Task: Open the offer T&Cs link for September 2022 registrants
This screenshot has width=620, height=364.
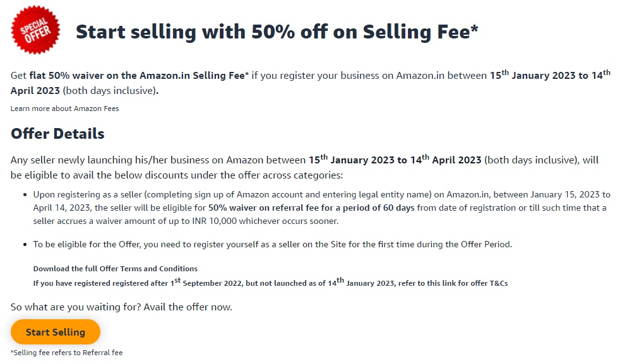Action: click(270, 283)
